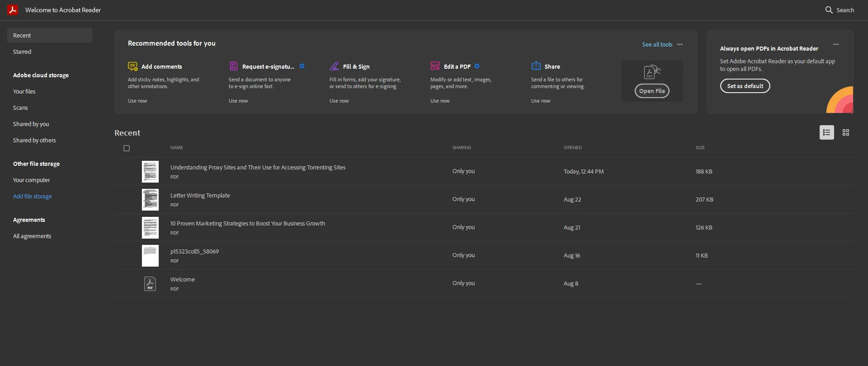Open Scans in sidebar
Image resolution: width=868 pixels, height=366 pixels.
coord(20,108)
